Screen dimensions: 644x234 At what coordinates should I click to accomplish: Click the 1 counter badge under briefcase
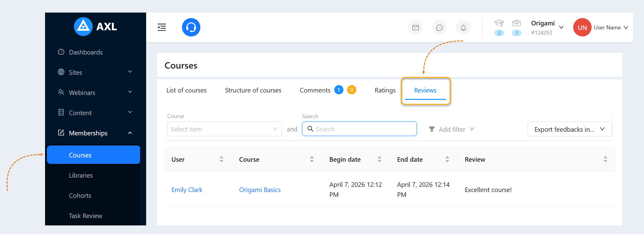(x=517, y=33)
